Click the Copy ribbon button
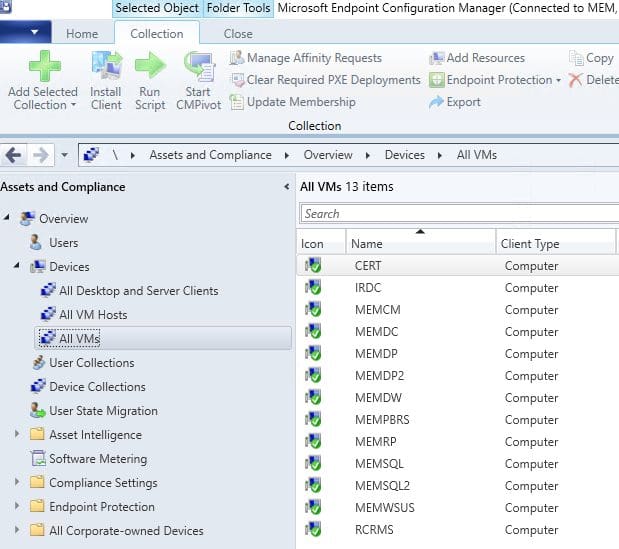This screenshot has height=549, width=619. pos(591,58)
